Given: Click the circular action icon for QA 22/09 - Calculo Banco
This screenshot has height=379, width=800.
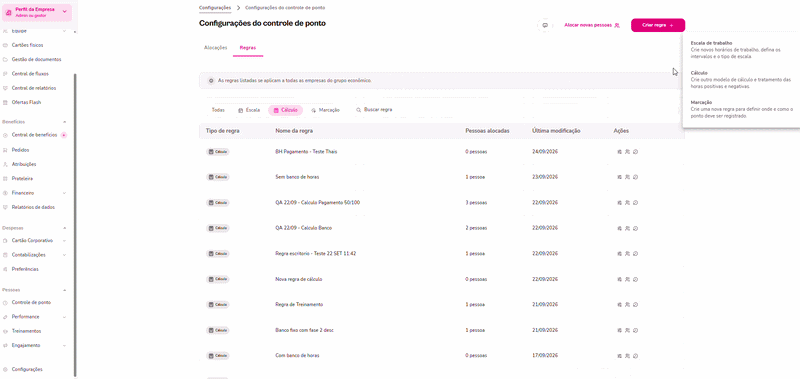Looking at the screenshot, I should 636,228.
